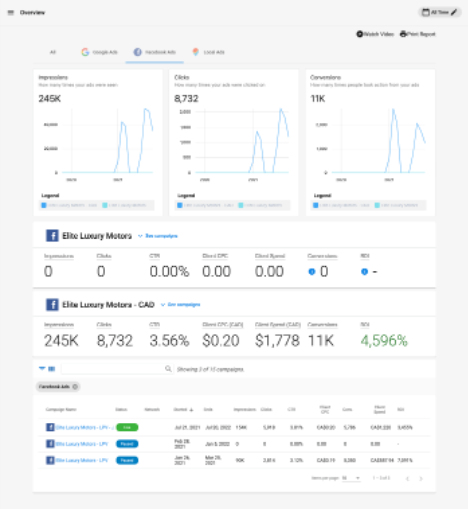
Task: Switch to the Local Ads tab
Action: click(209, 52)
